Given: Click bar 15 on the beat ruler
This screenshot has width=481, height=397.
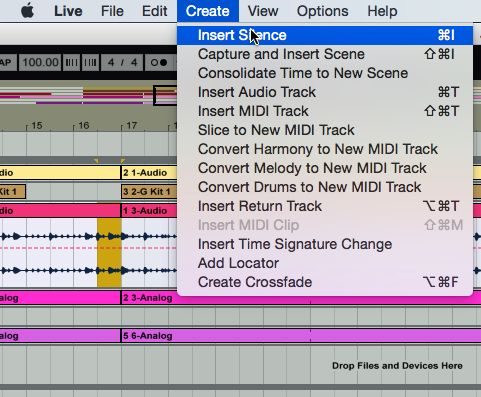Looking at the screenshot, I should point(37,126).
